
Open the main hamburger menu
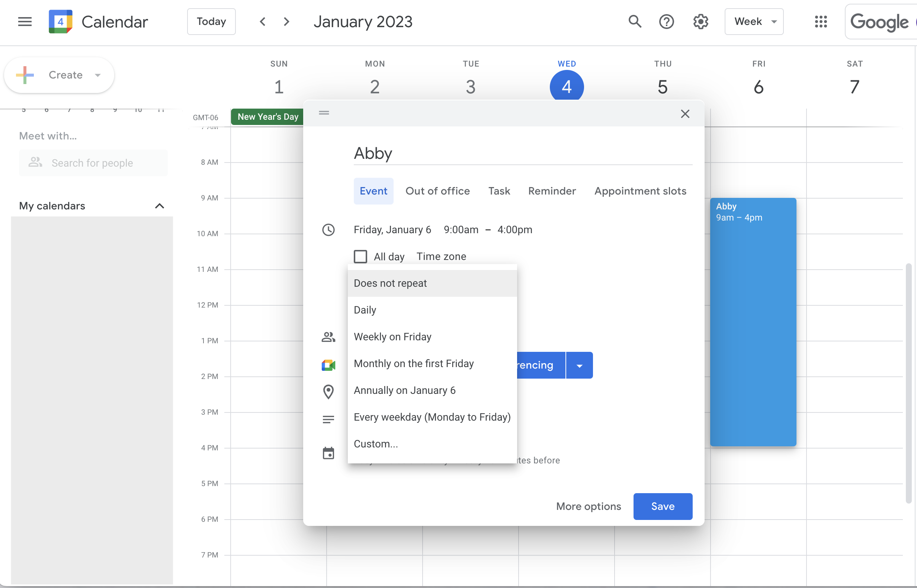tap(25, 22)
